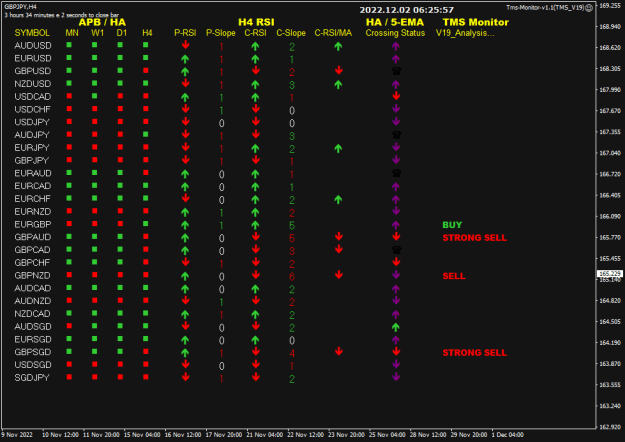The width and height of the screenshot is (625, 442).
Task: Click the APB / HA heading
Action: (x=102, y=22)
